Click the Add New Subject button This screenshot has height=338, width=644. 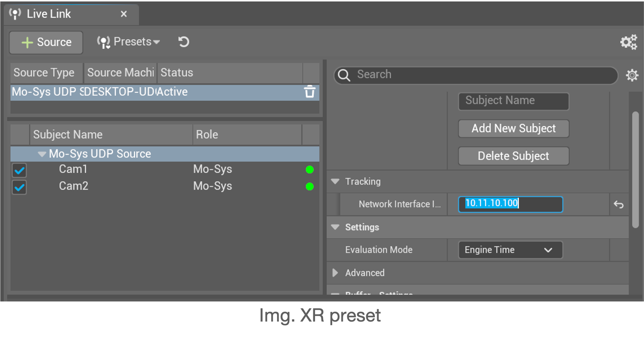[x=514, y=129]
